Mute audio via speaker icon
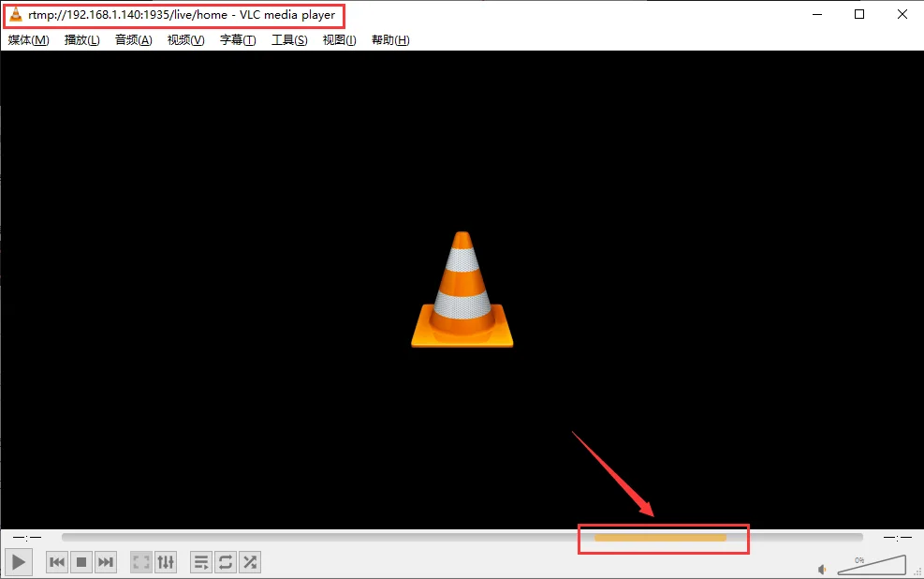The height and width of the screenshot is (579, 924). pos(823,569)
